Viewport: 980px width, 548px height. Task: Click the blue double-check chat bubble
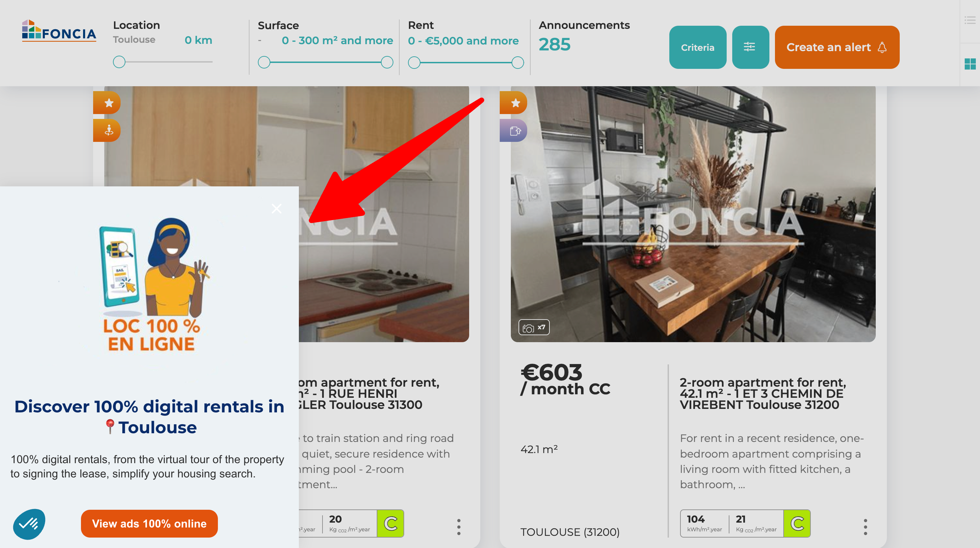pyautogui.click(x=29, y=524)
